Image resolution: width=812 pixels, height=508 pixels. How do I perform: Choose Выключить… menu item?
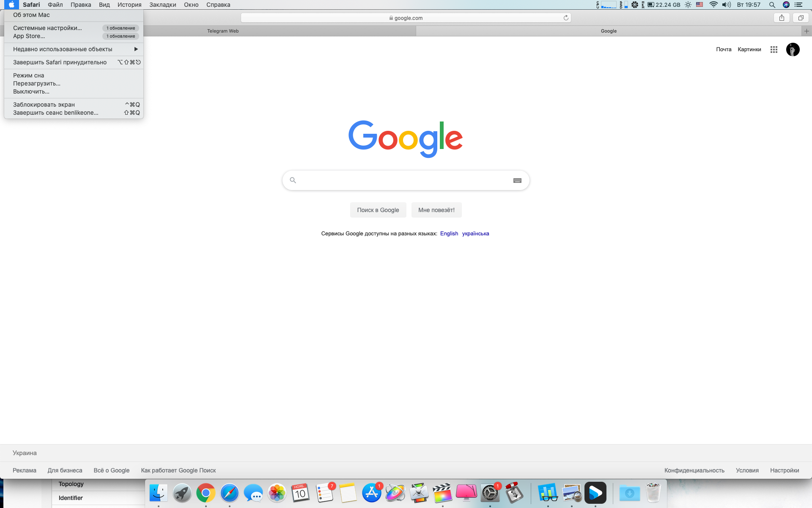tap(74, 91)
